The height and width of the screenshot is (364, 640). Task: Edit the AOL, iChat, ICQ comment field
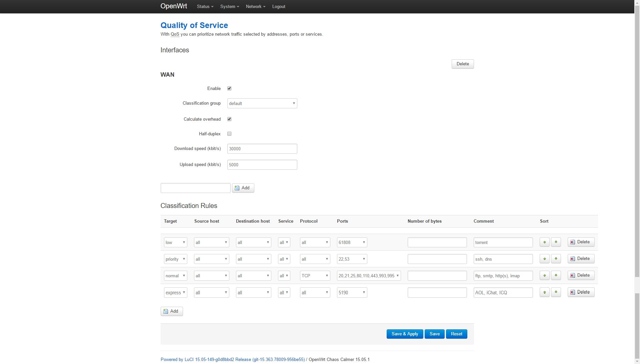[503, 293]
